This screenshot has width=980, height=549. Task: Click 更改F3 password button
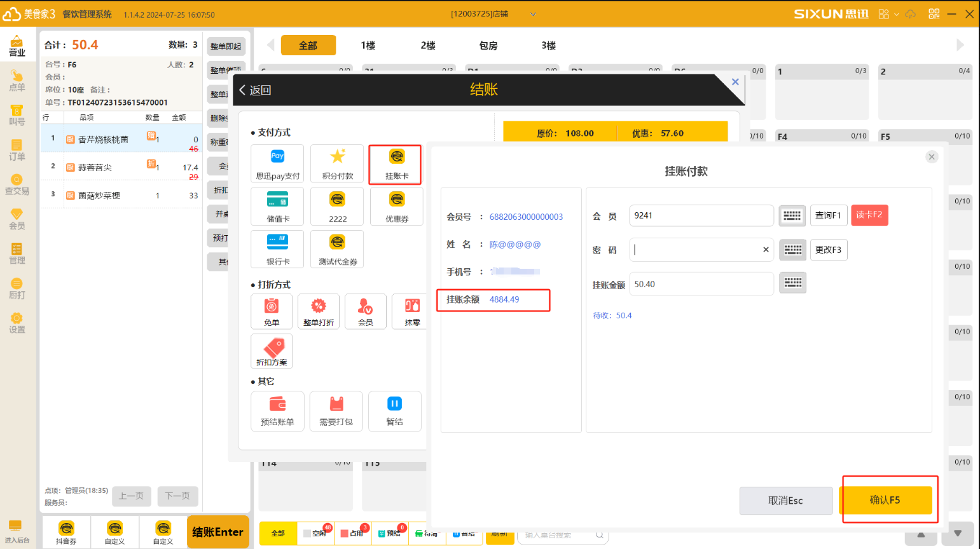point(828,250)
